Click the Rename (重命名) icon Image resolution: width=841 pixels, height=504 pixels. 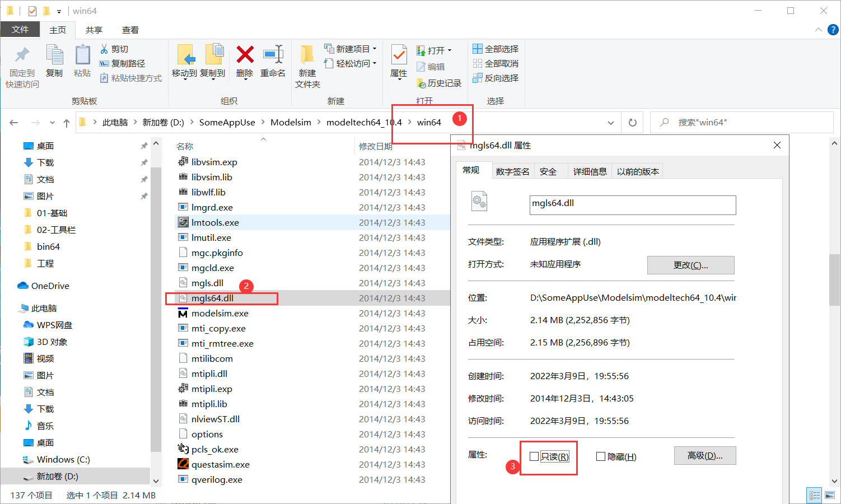(x=273, y=54)
